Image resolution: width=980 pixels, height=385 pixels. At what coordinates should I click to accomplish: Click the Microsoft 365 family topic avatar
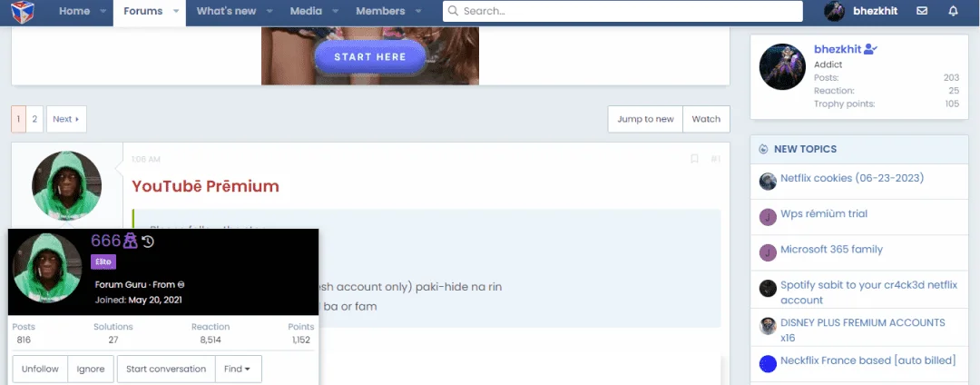pos(768,253)
